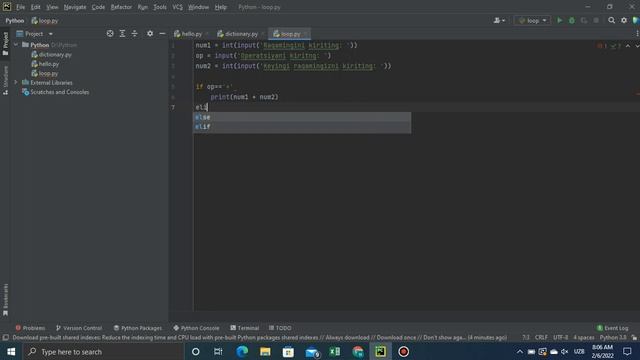The height and width of the screenshot is (360, 640).
Task: Open the Python 3.8 interpreter selector
Action: coord(613,338)
